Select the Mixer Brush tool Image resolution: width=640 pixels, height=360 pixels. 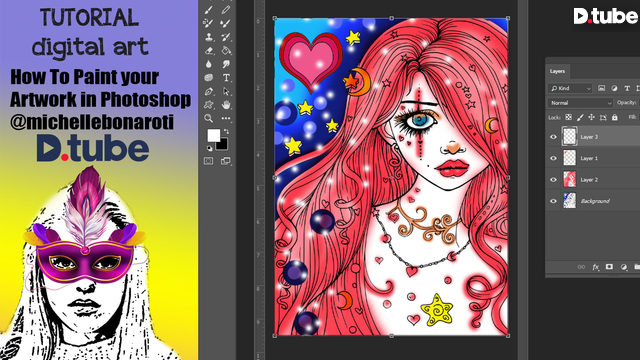coord(226,23)
